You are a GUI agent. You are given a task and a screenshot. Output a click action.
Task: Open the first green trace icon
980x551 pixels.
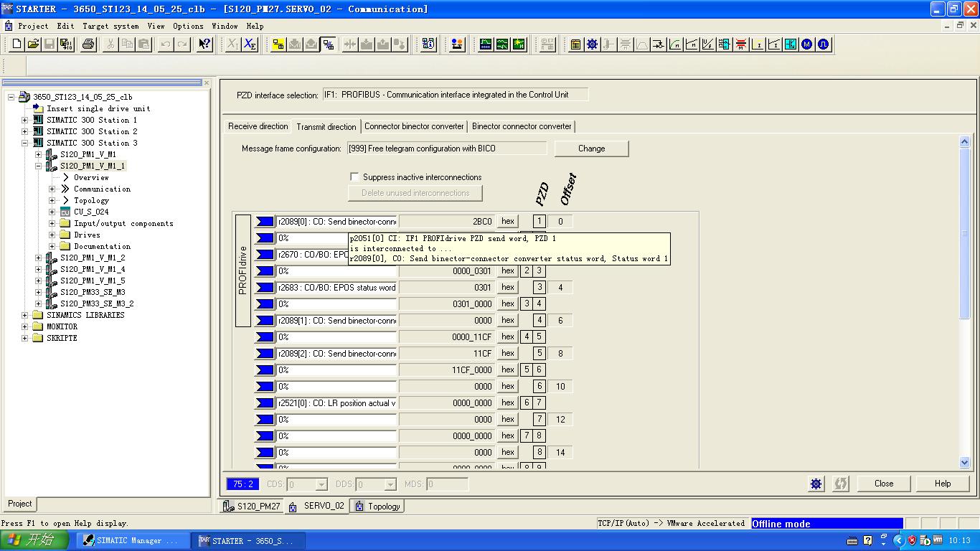coord(486,44)
